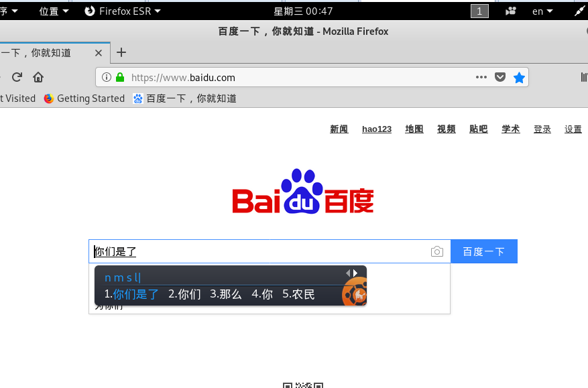Open the screen recording tray icon

pyautogui.click(x=510, y=11)
